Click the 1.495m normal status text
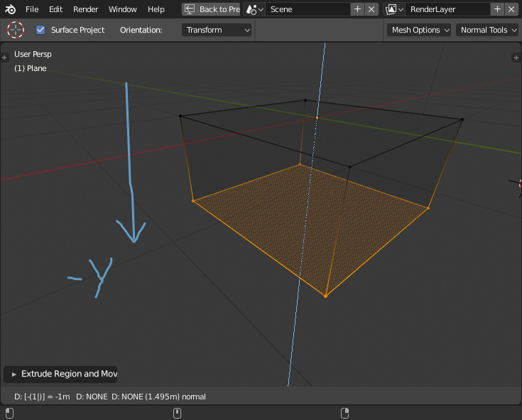The width and height of the screenshot is (522, 420). click(x=175, y=397)
